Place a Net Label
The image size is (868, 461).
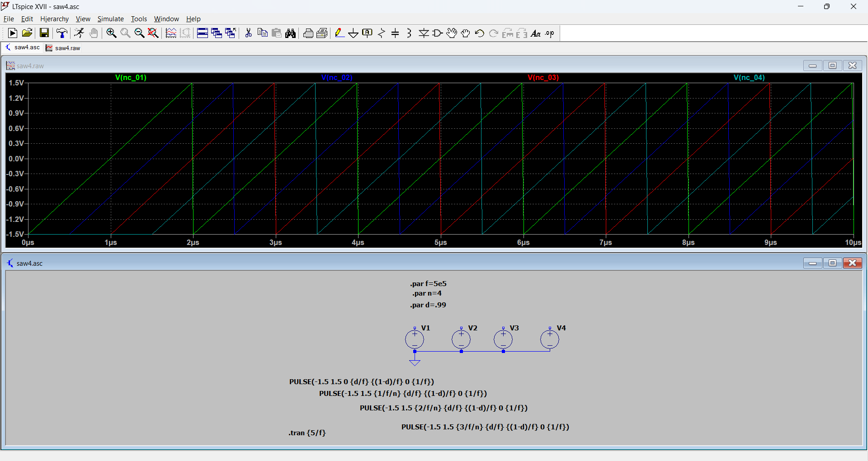(368, 33)
